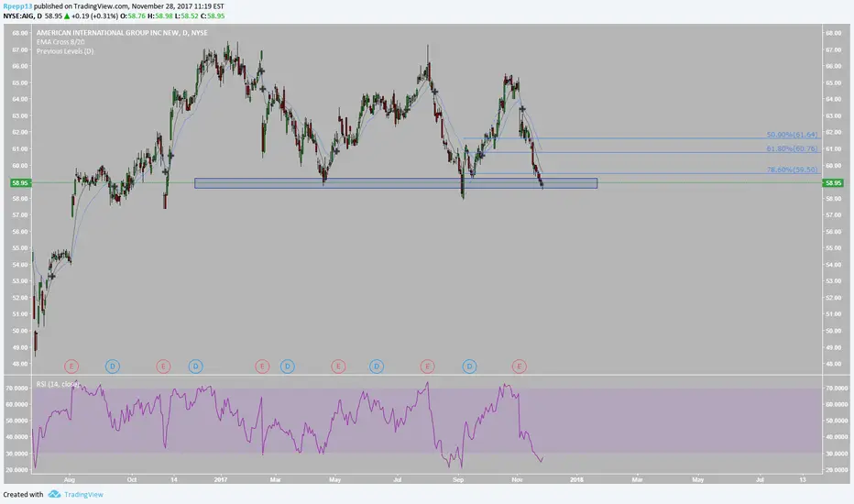Image resolution: width=854 pixels, height=504 pixels.
Task: Click the dividend D marker between Aug and Oct
Action: (x=113, y=367)
